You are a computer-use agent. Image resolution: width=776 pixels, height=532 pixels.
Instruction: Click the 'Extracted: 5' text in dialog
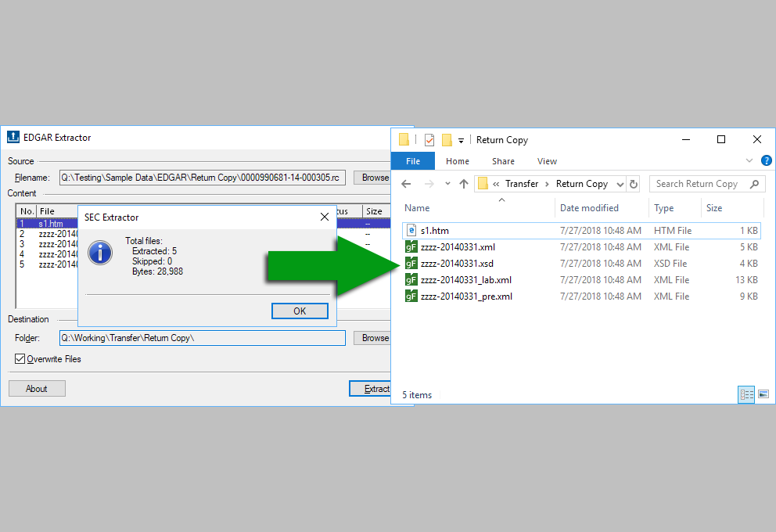[x=154, y=251]
